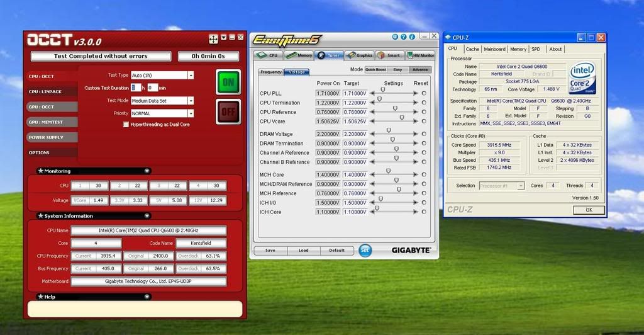
Task: Open the CPU-Z processor Selection dropdown
Action: 521,186
